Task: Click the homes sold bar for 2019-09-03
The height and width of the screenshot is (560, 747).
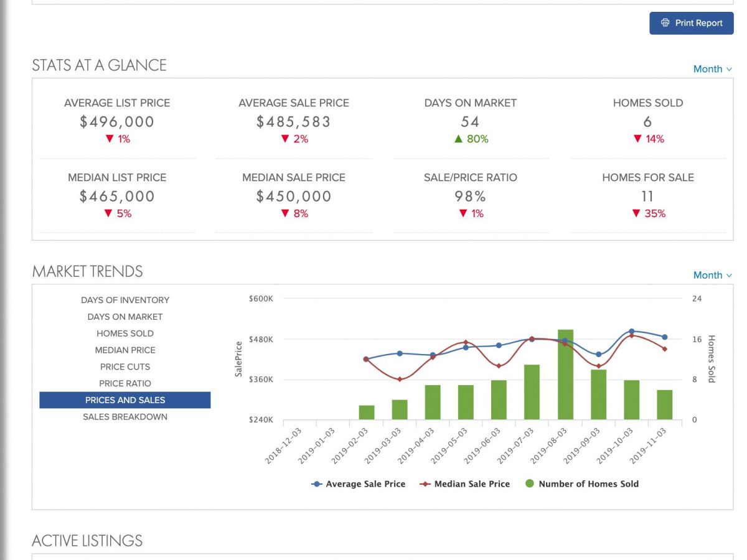Action: [x=598, y=394]
